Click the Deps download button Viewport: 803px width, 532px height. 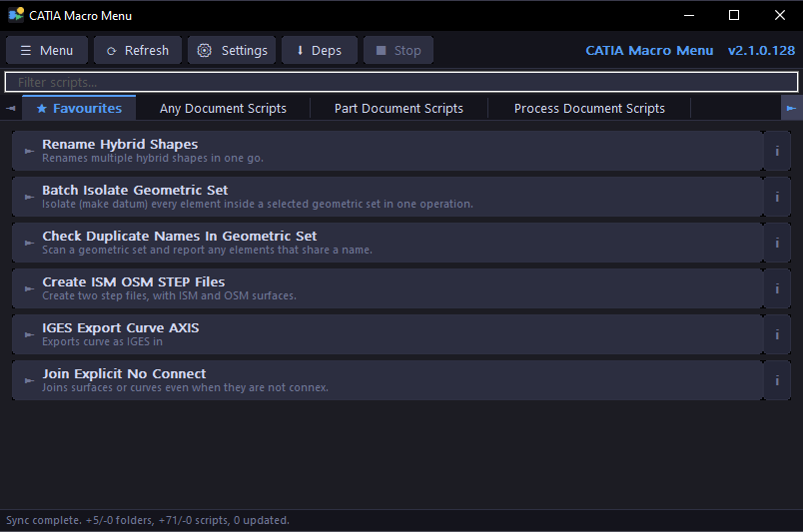[x=320, y=50]
